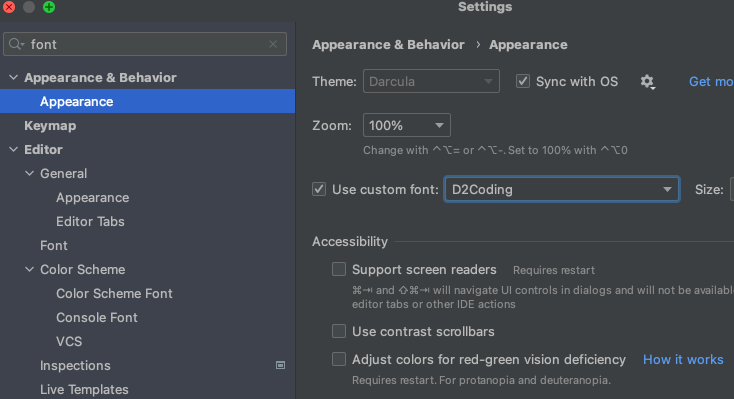Viewport: 734px width, 399px height.
Task: Toggle the Sync with OS checkbox
Action: pyautogui.click(x=523, y=81)
